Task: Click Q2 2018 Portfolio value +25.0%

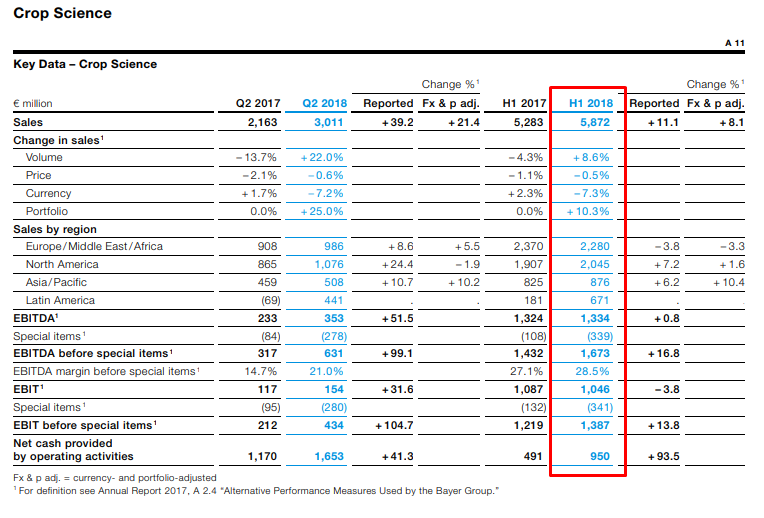Action: tap(322, 211)
